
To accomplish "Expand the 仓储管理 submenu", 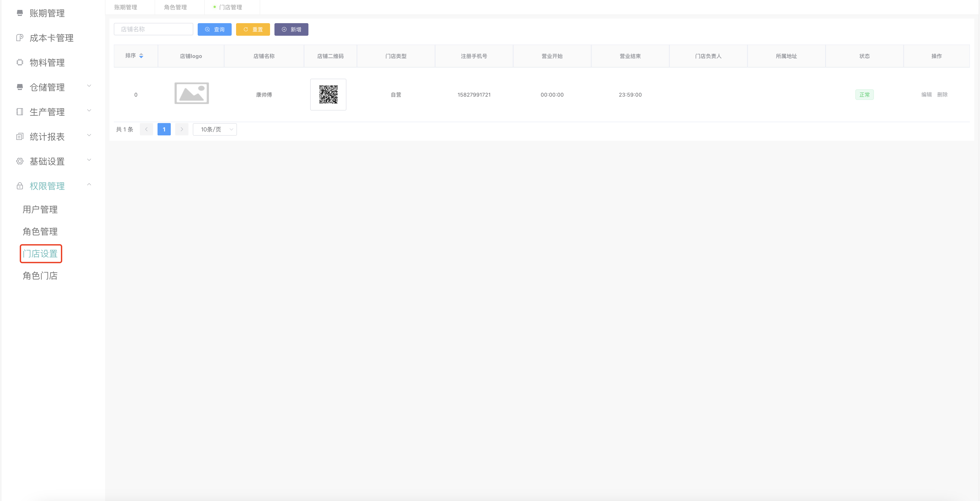I will 89,86.
